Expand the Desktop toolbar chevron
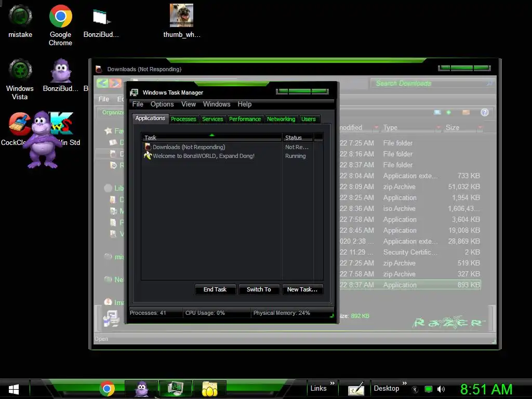The image size is (532, 399). pyautogui.click(x=404, y=383)
